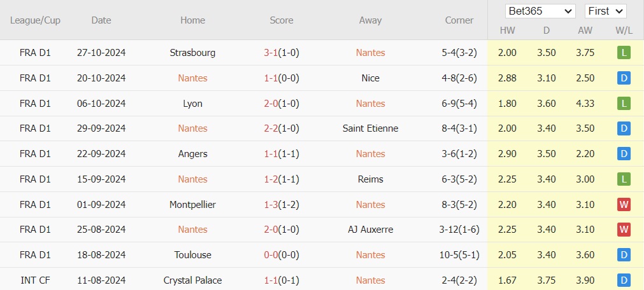Image resolution: width=644 pixels, height=290 pixels.
Task: Click the red W badge for Montpellier match
Action: 623,205
